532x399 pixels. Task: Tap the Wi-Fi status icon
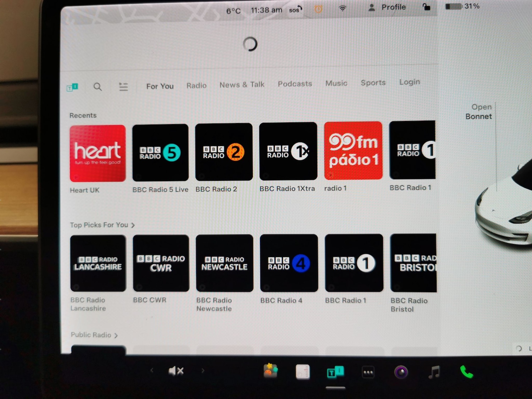(343, 8)
